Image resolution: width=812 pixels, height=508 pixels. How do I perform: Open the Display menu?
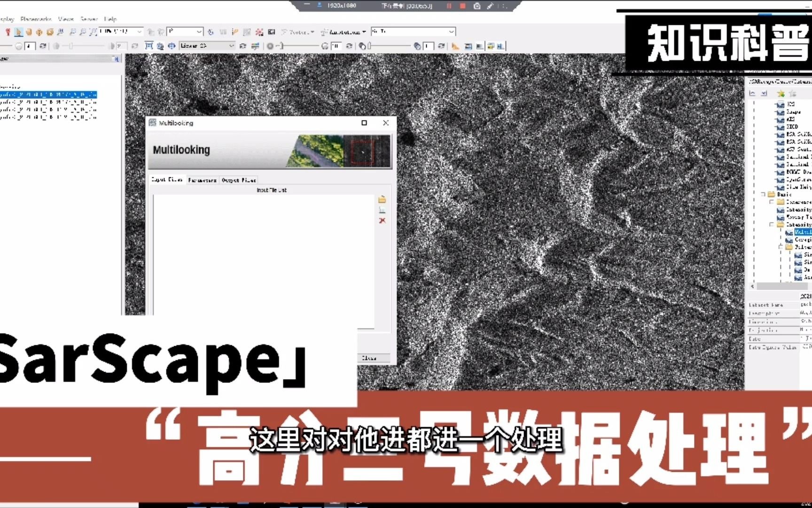[7, 19]
